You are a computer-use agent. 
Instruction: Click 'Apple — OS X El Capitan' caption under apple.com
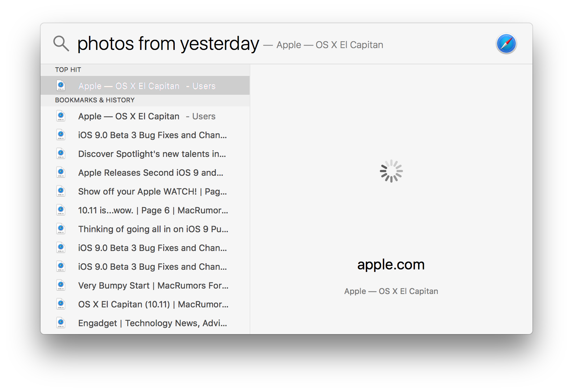click(391, 291)
